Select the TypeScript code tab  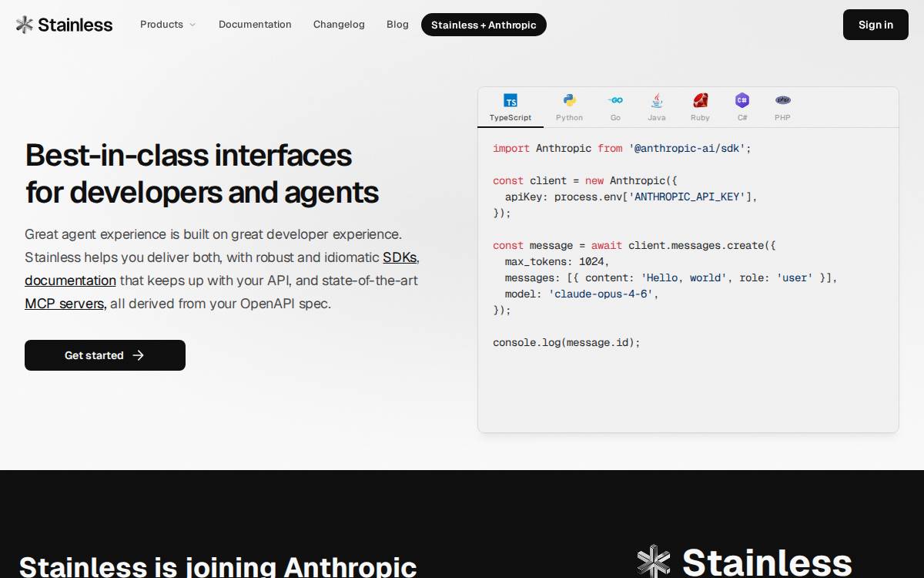(511, 108)
